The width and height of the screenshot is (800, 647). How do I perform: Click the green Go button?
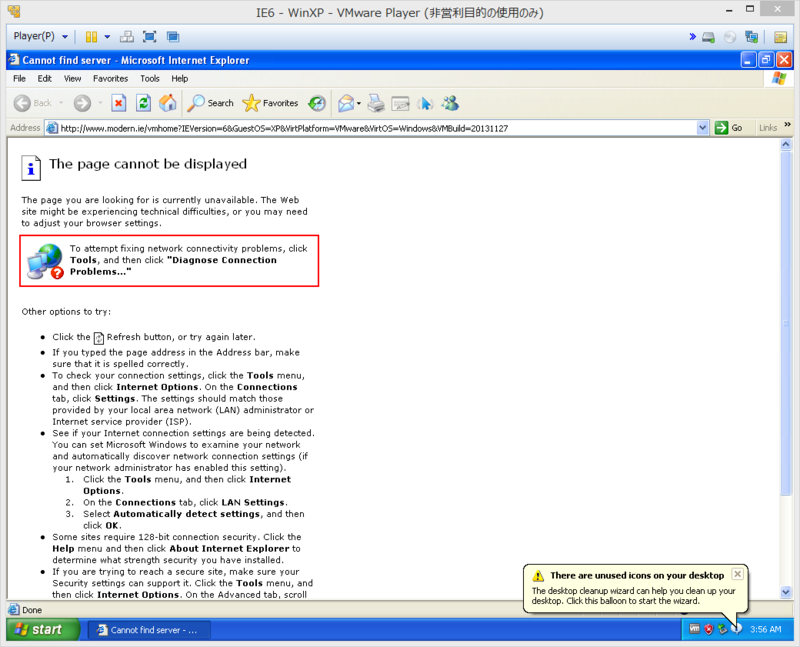[729, 128]
